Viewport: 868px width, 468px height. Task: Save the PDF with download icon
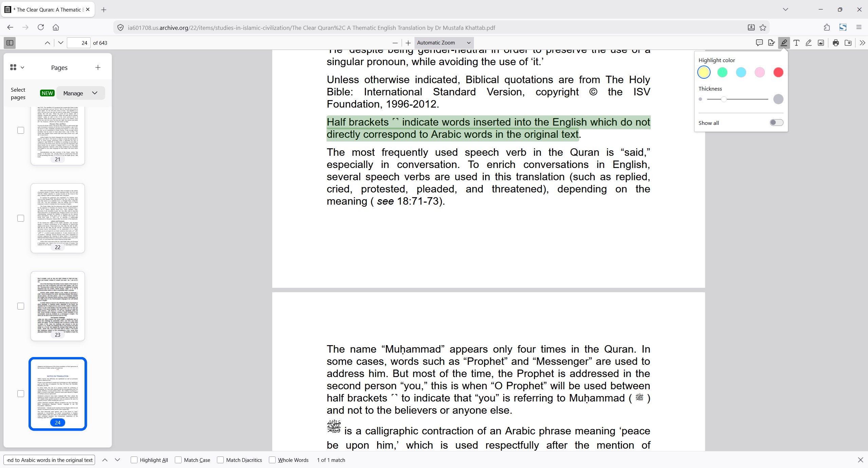click(x=848, y=43)
